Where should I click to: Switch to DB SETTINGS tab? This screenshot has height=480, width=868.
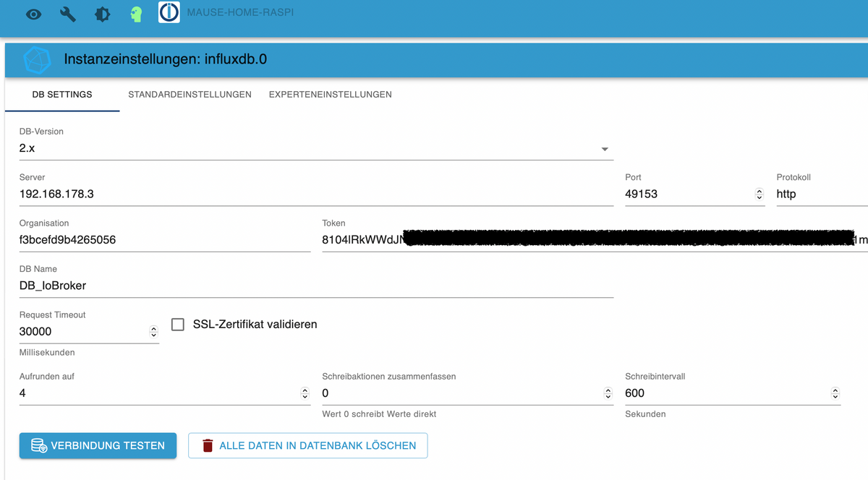tap(62, 95)
